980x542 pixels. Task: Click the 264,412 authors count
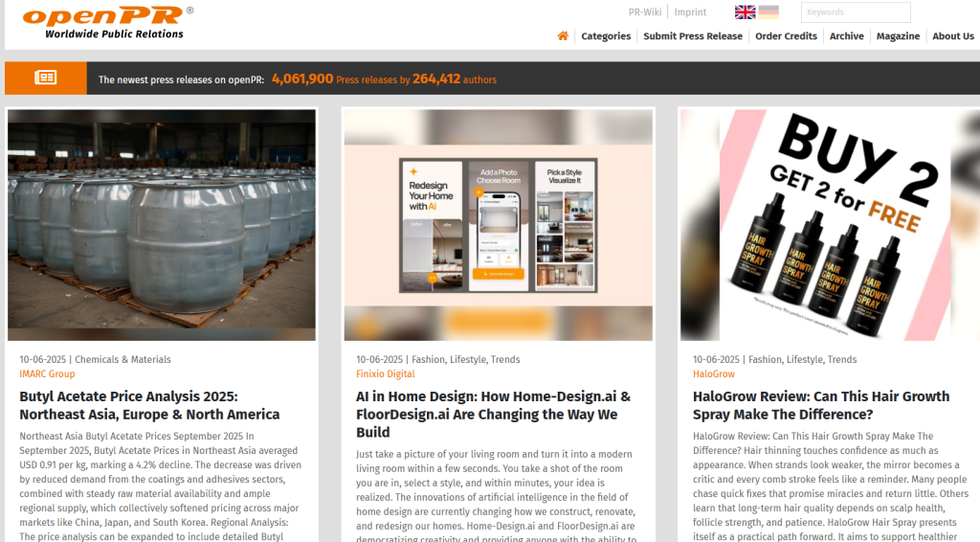[436, 79]
